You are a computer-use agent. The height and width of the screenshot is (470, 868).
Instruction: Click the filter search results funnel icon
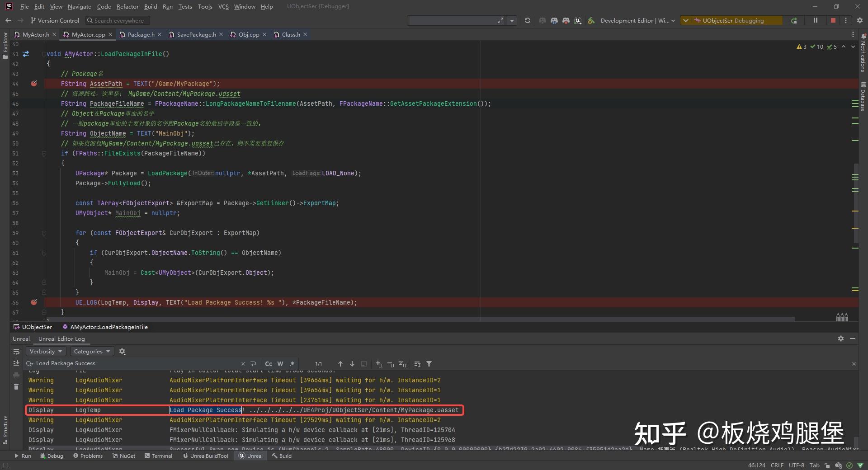tap(429, 364)
